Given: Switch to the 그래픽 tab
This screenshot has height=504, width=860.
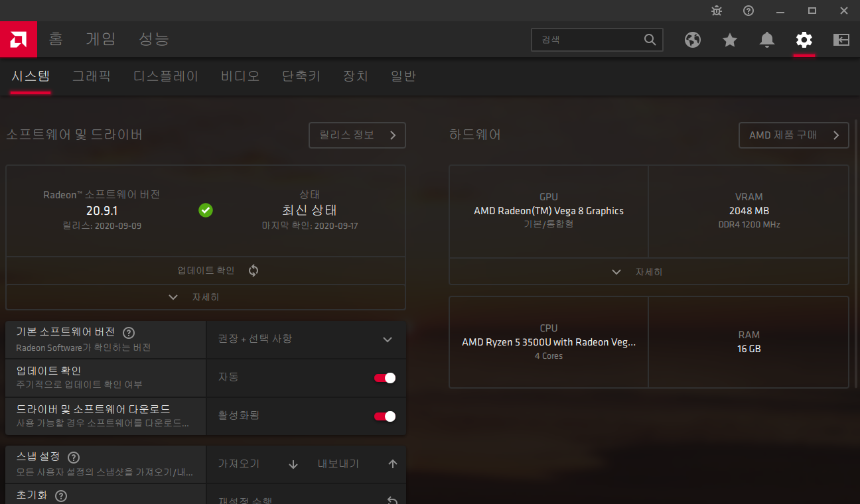Looking at the screenshot, I should click(92, 76).
